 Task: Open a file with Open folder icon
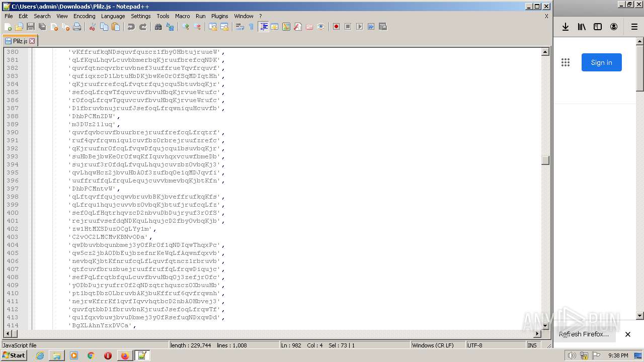point(19,27)
